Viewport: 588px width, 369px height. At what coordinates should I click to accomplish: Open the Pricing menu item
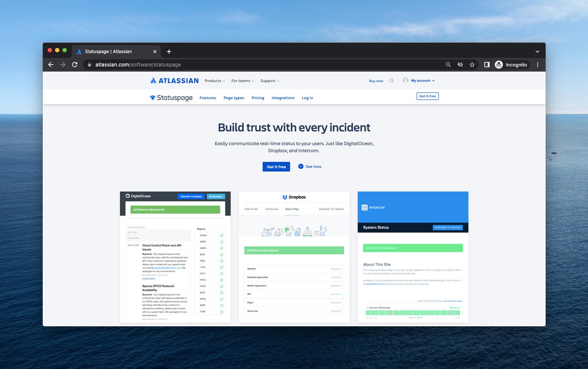click(x=258, y=98)
